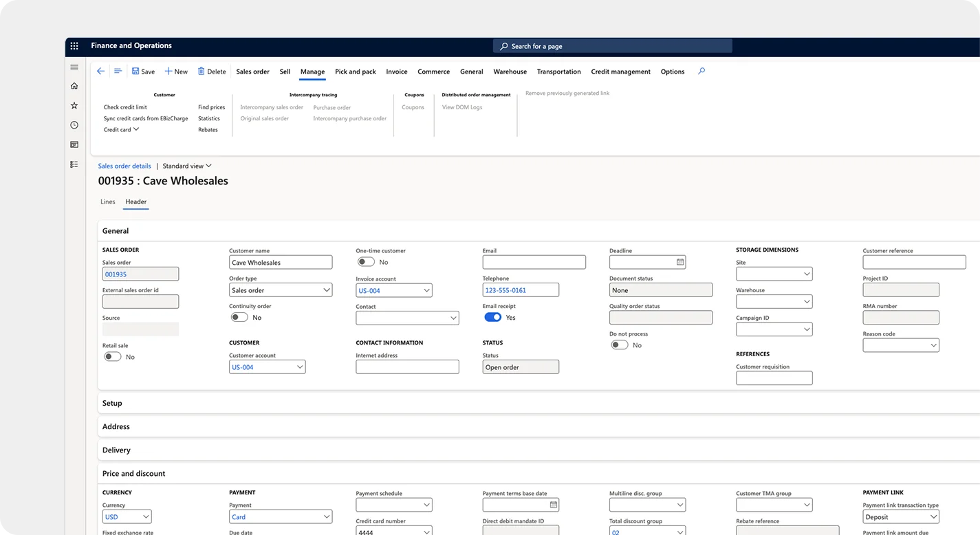The width and height of the screenshot is (980, 535).
Task: Expand the Credit card menu
Action: (122, 129)
